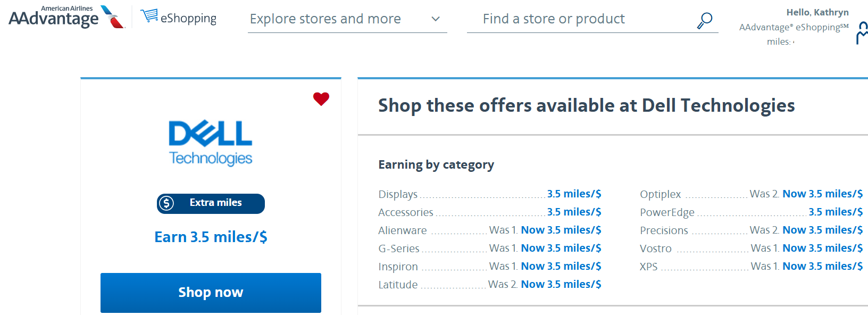Toggle the red heart favorite icon

(x=321, y=99)
